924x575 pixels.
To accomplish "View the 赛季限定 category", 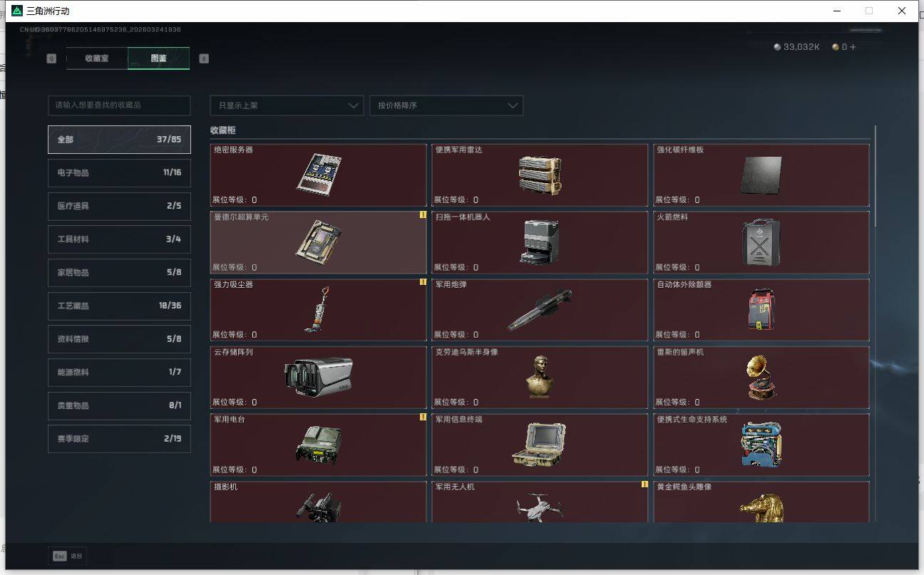I will click(119, 439).
